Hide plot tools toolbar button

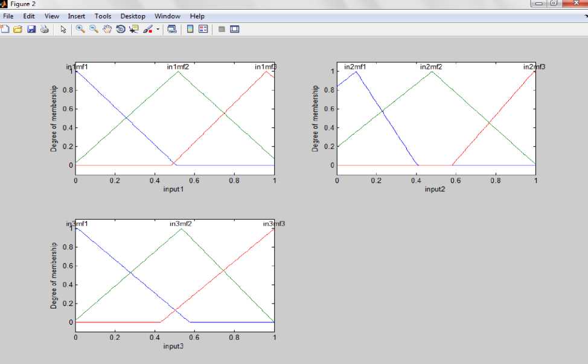pyautogui.click(x=222, y=29)
